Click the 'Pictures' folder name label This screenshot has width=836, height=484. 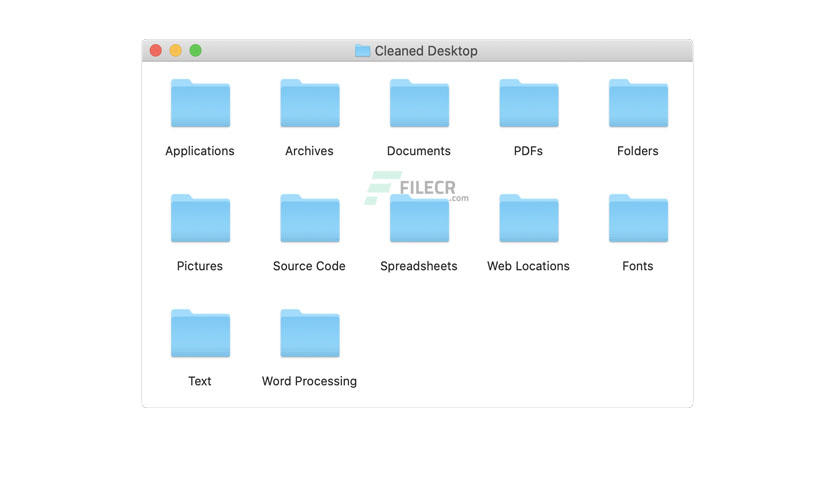click(200, 266)
